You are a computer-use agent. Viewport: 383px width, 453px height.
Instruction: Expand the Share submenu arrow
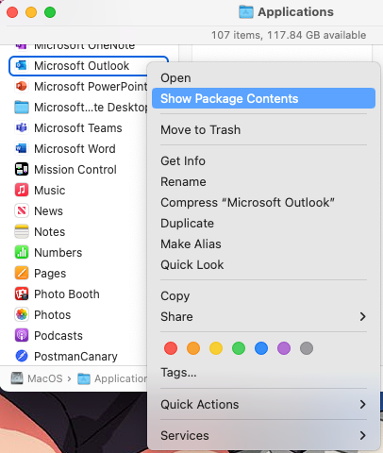tap(363, 316)
